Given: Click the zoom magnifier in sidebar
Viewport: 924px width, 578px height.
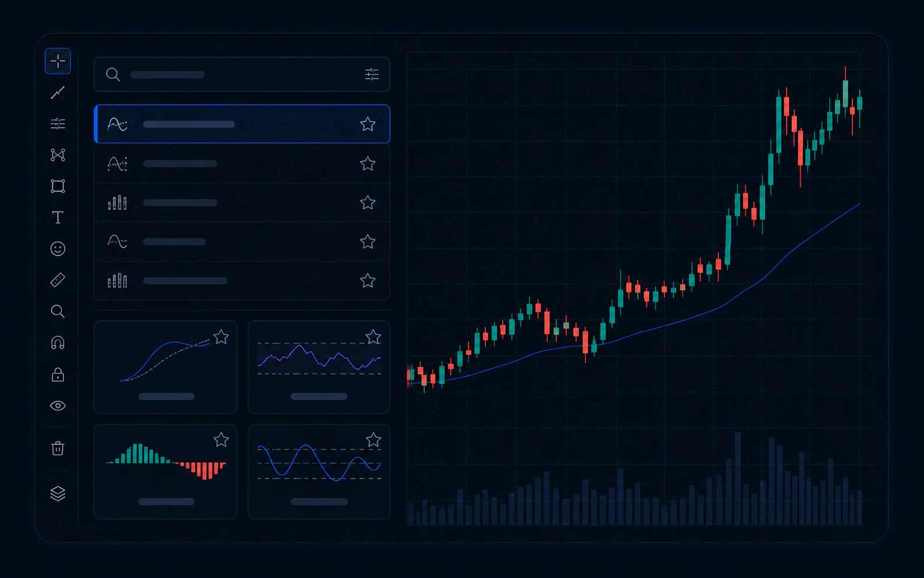Looking at the screenshot, I should pos(58,311).
